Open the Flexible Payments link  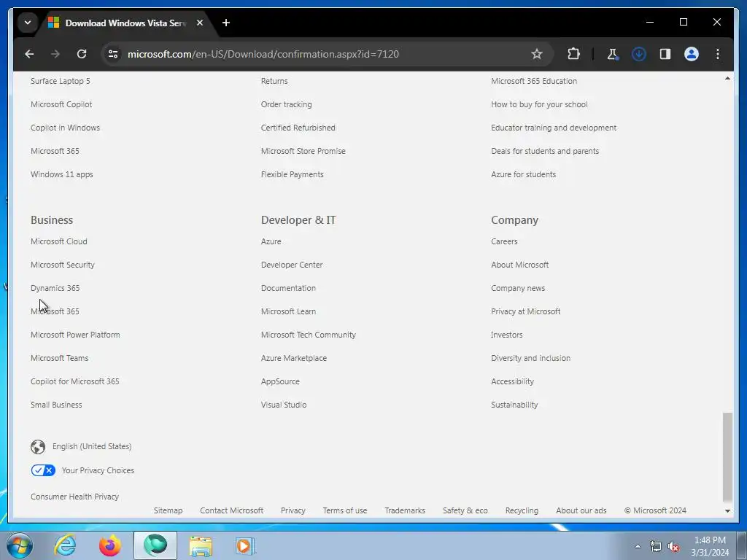292,174
